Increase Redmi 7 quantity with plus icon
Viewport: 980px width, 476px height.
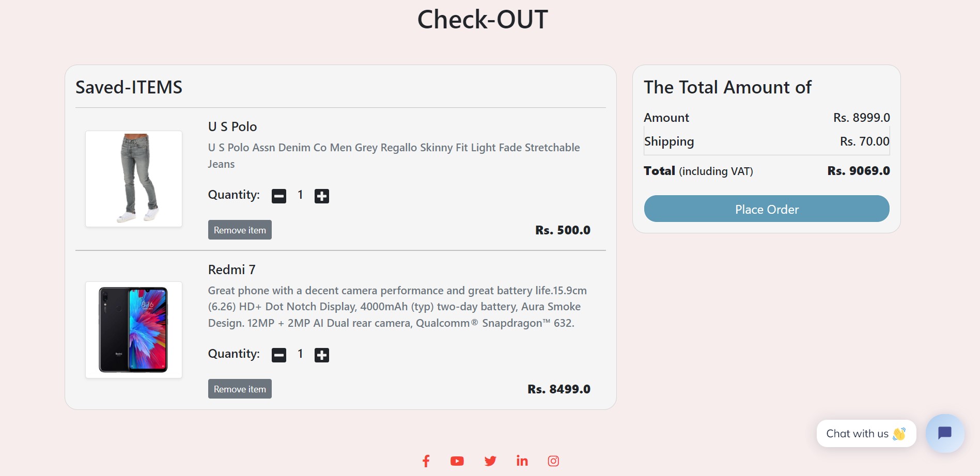pos(321,354)
